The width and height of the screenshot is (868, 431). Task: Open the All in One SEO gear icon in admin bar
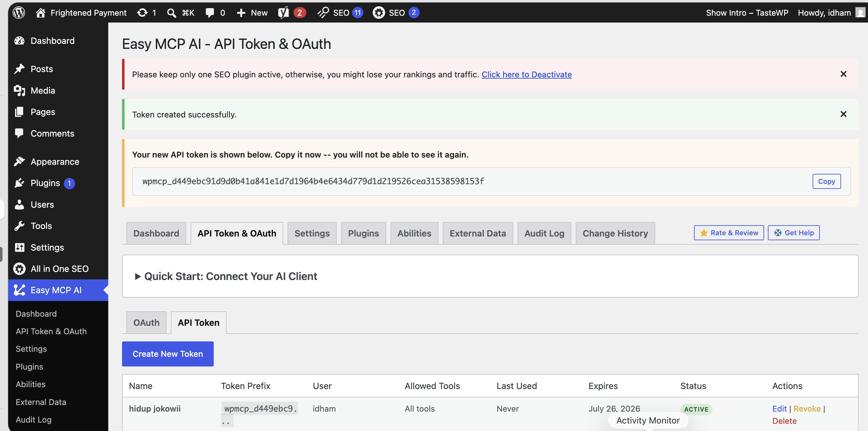pos(379,13)
